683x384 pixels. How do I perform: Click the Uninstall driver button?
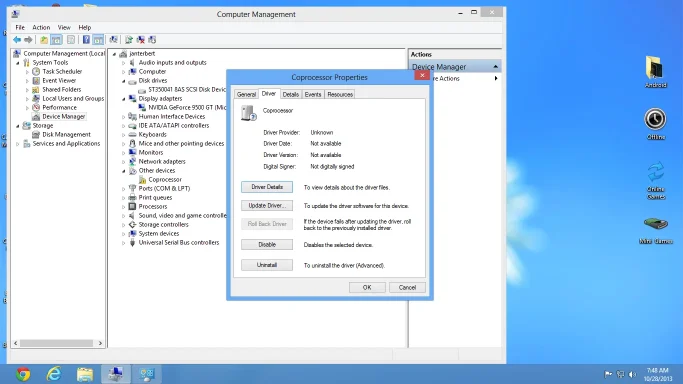[x=267, y=265]
